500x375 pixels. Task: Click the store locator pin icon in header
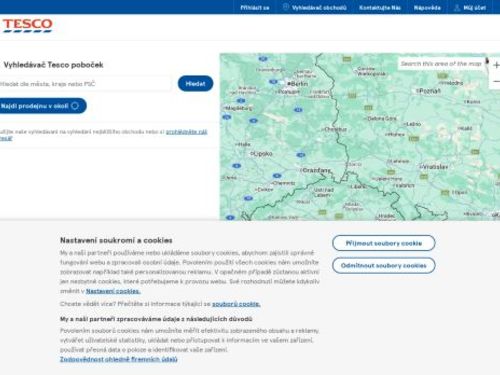click(286, 7)
